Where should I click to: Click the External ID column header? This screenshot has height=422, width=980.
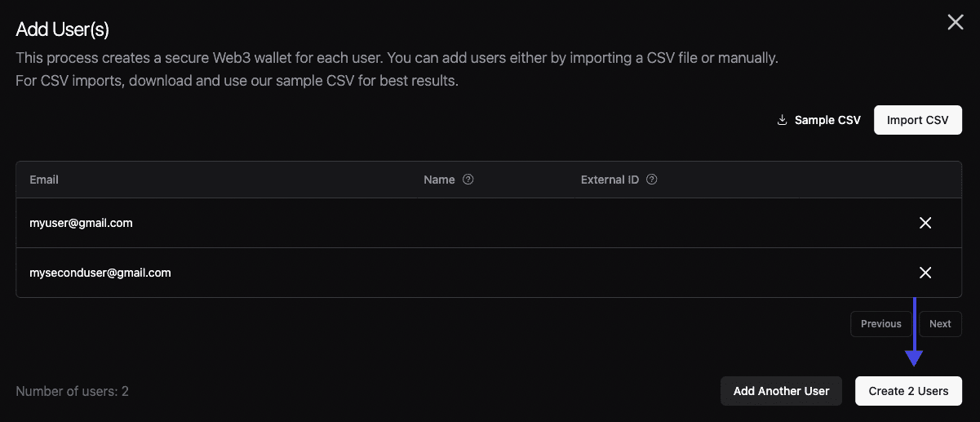[610, 180]
